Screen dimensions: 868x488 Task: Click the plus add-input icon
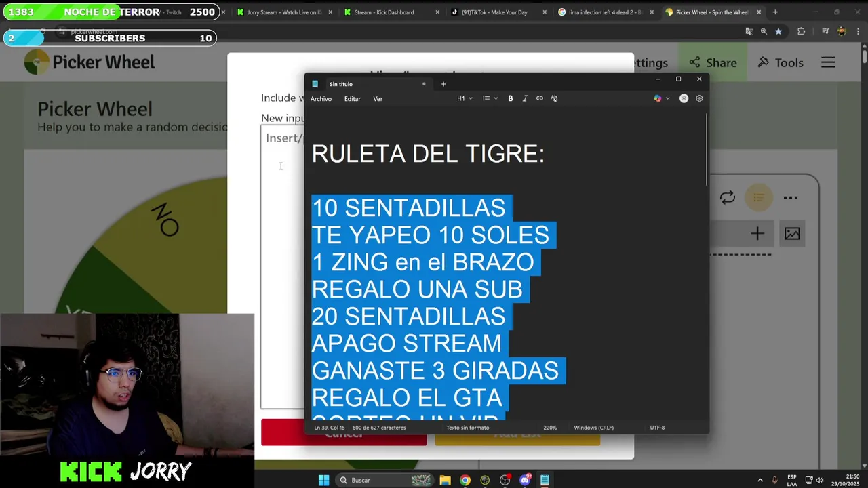[757, 234]
